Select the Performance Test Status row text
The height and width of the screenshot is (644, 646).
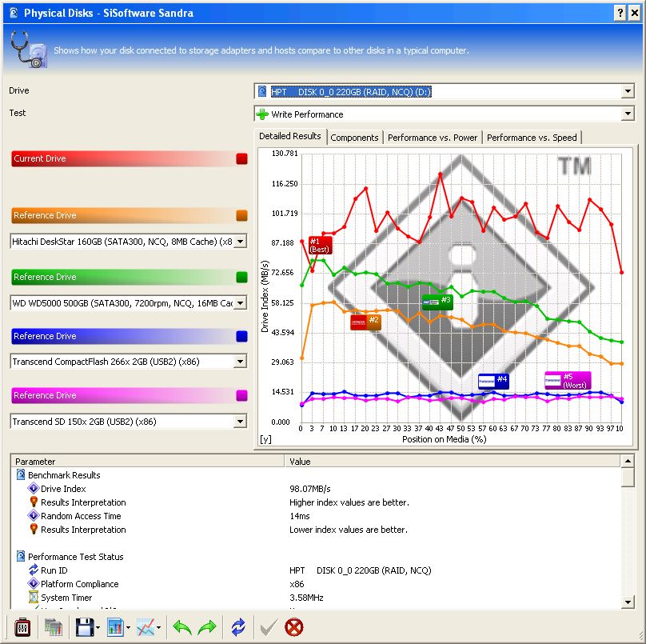coord(76,557)
